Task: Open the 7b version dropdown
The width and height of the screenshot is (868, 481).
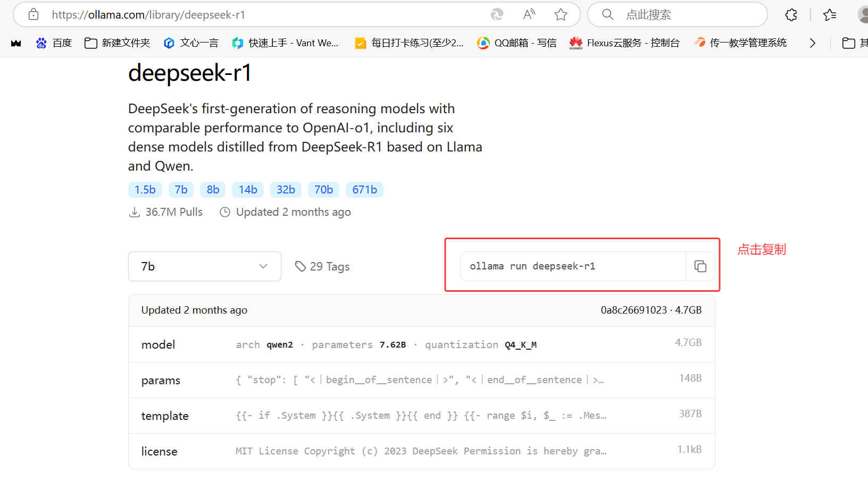Action: point(205,266)
